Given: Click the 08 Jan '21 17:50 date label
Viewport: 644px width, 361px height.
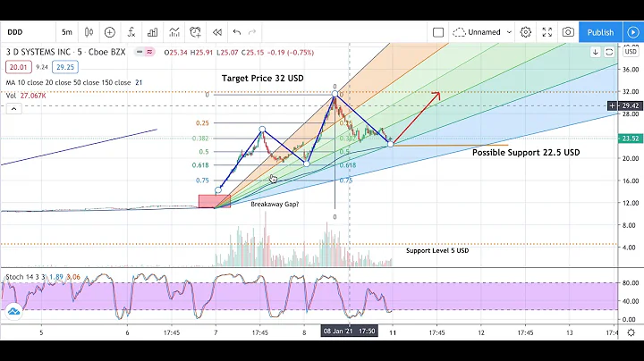Looking at the screenshot, I should [349, 331].
